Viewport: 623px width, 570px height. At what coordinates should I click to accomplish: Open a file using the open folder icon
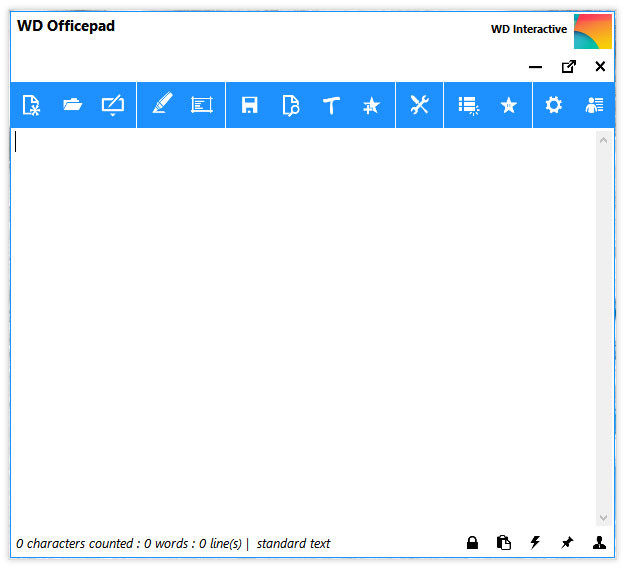pos(72,105)
